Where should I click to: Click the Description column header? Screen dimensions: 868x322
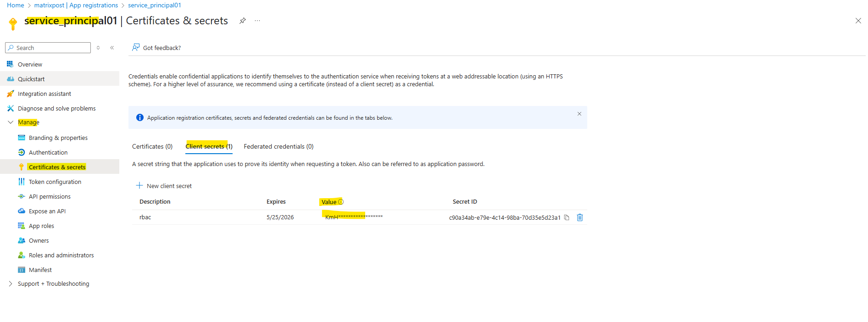pos(155,201)
